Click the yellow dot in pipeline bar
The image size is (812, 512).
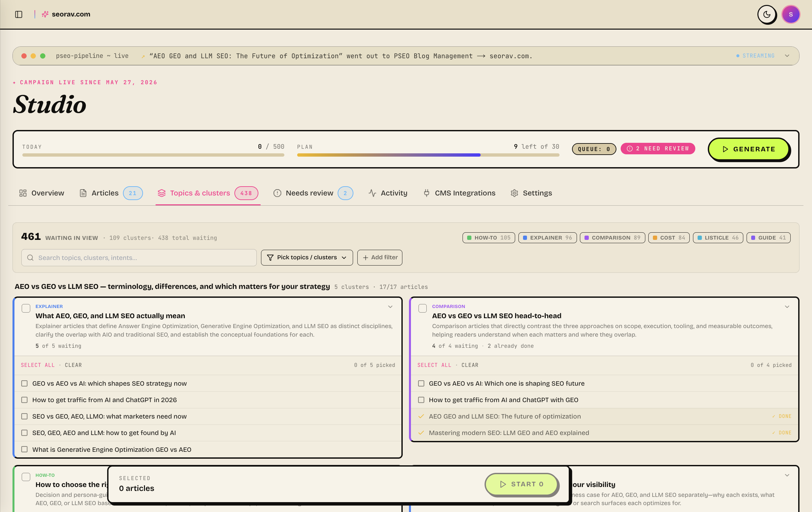(x=33, y=56)
